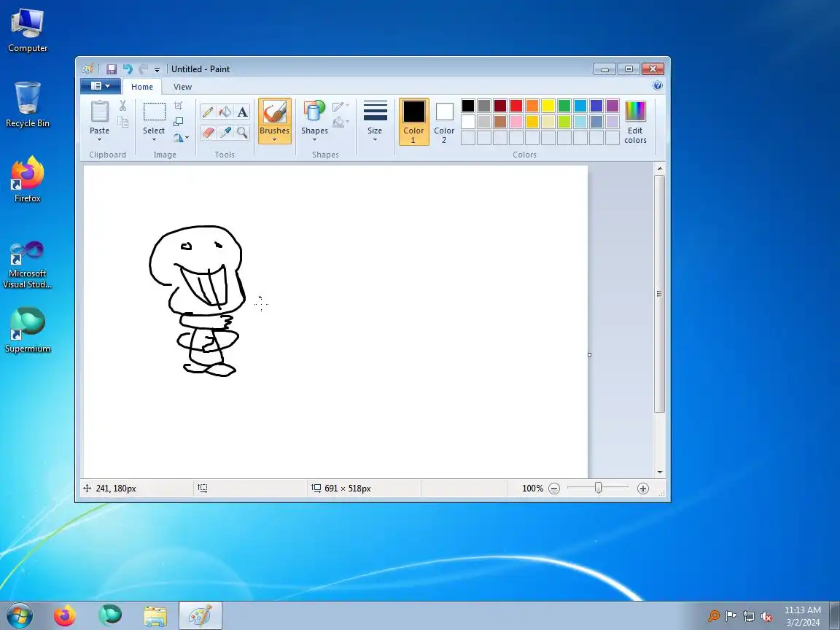Select the Text tool

coord(242,112)
